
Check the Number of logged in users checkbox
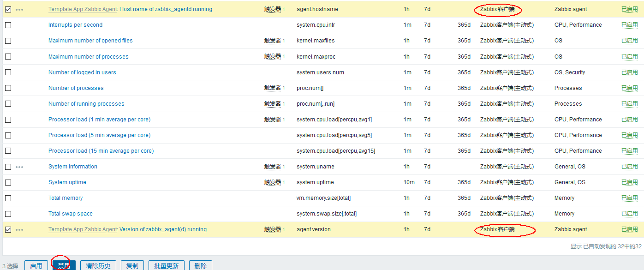coord(8,72)
